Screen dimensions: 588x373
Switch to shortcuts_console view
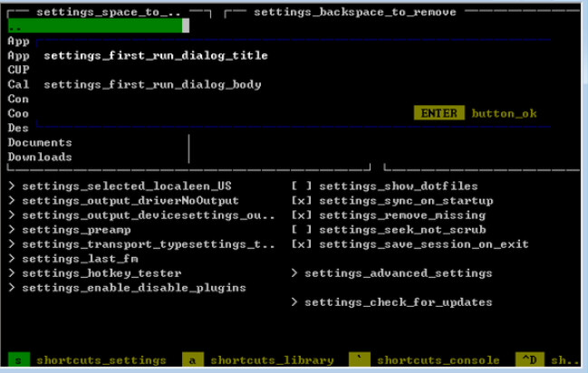(x=424, y=360)
